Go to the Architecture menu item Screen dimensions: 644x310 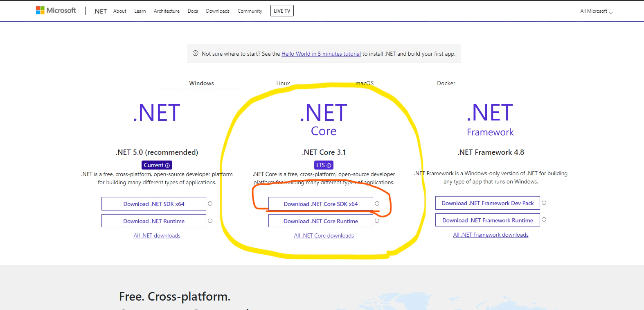click(x=167, y=11)
